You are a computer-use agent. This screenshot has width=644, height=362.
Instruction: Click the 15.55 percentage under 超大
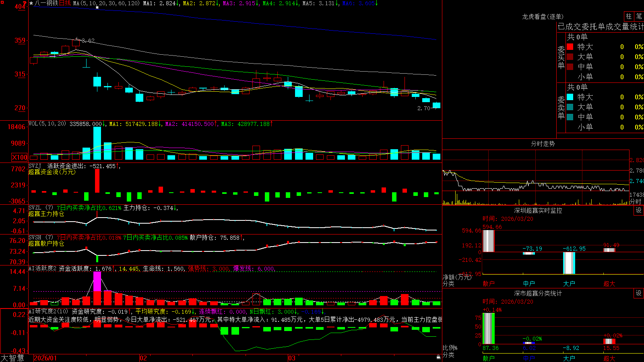point(611,348)
